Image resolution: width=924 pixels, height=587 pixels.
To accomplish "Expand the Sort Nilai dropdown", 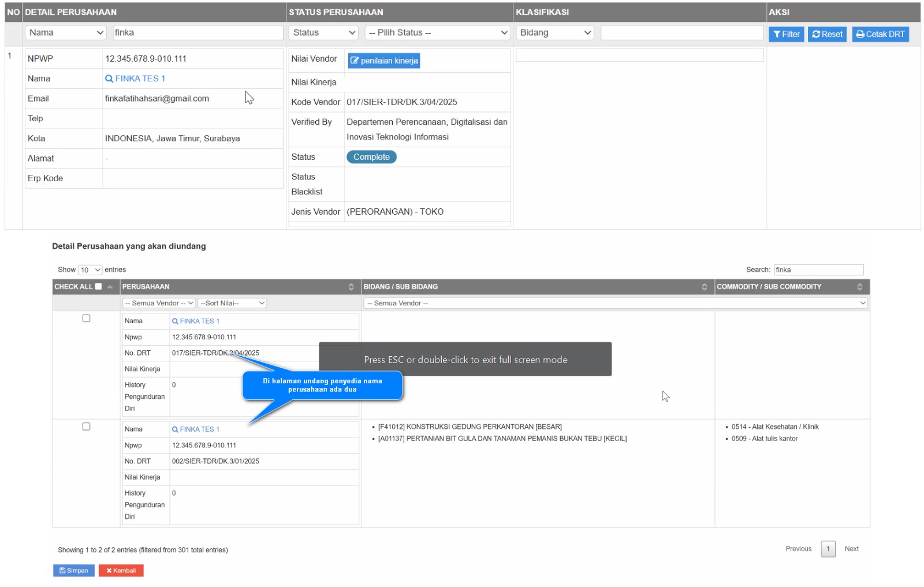I will pos(232,303).
